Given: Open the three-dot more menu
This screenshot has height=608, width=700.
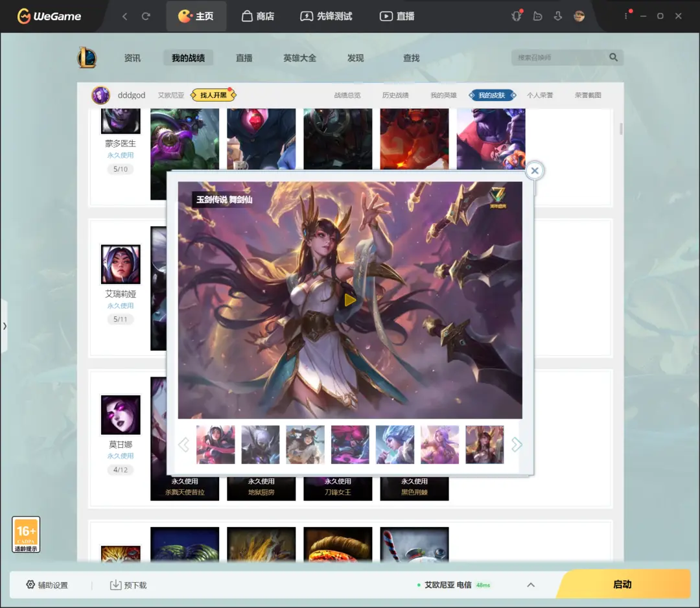Looking at the screenshot, I should click(626, 16).
